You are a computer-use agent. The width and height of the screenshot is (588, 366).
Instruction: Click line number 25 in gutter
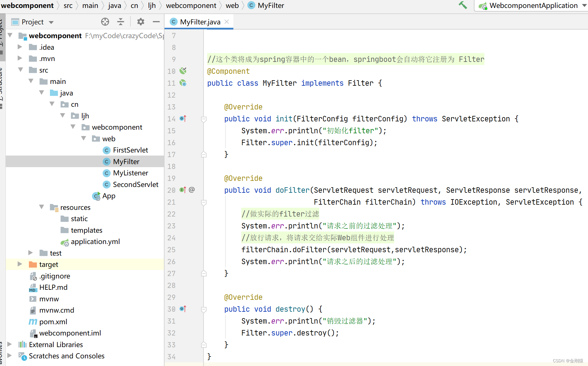click(x=172, y=249)
